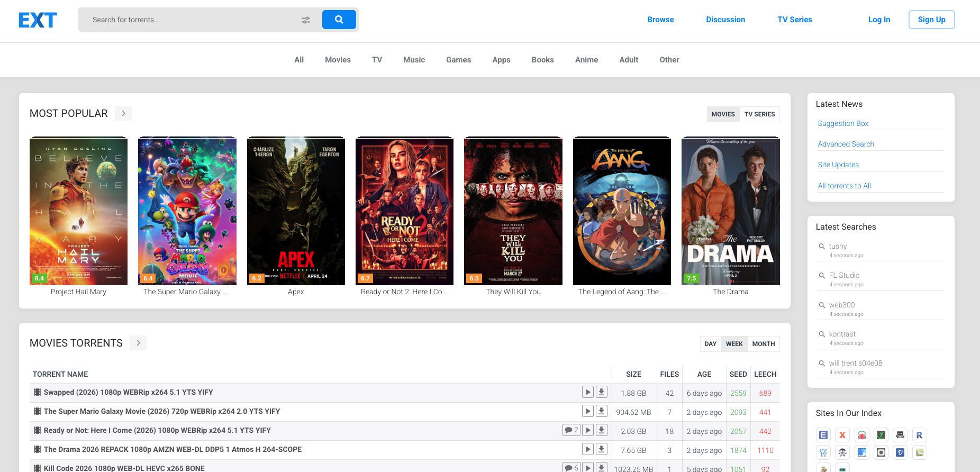Click 'FL Studio' latest search

point(844,275)
